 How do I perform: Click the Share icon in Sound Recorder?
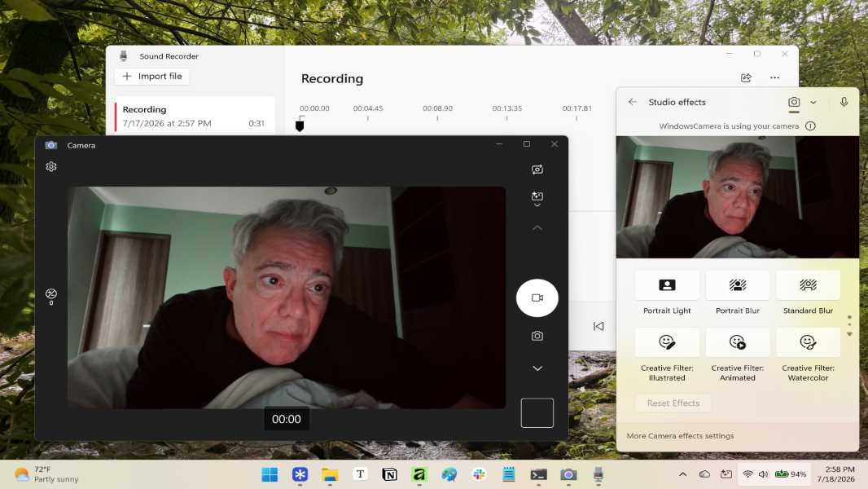click(x=746, y=77)
